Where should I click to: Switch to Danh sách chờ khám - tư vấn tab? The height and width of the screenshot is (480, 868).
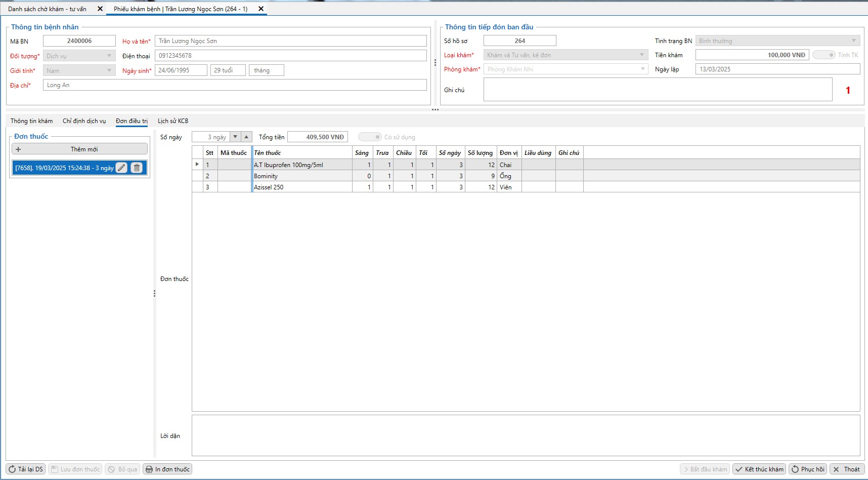point(47,9)
